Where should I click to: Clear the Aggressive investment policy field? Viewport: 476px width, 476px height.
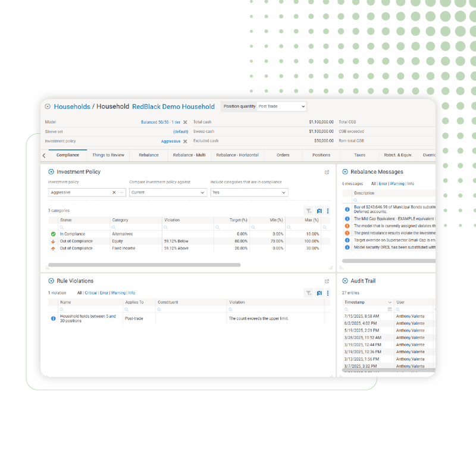point(114,192)
